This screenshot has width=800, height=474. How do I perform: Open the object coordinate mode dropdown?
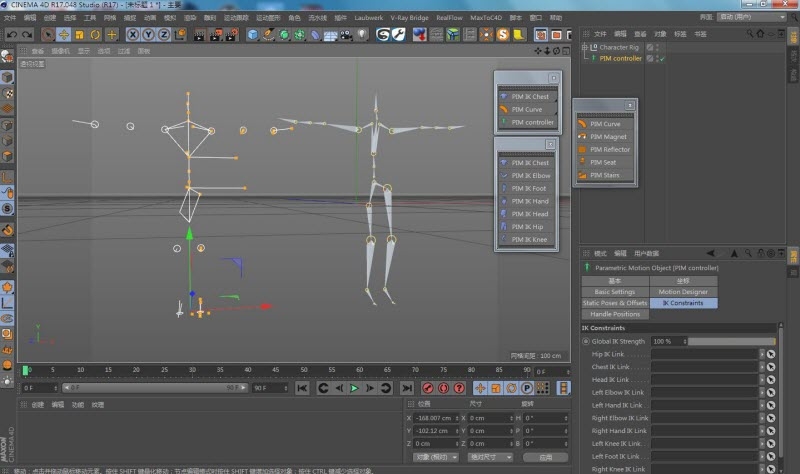(x=435, y=456)
